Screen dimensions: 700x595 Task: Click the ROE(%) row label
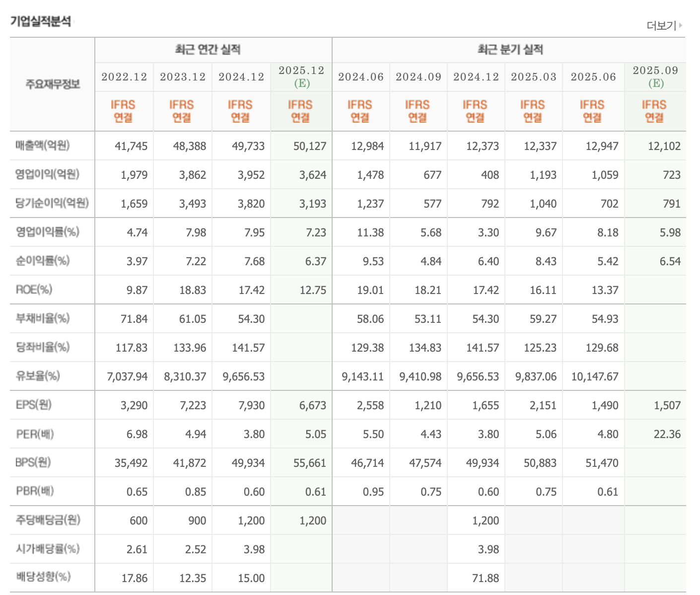[x=34, y=290]
